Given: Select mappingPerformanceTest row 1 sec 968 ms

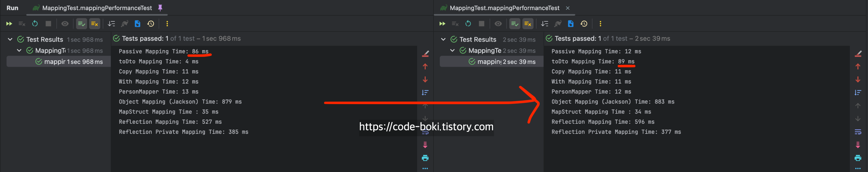Looking at the screenshot, I should point(59,62).
